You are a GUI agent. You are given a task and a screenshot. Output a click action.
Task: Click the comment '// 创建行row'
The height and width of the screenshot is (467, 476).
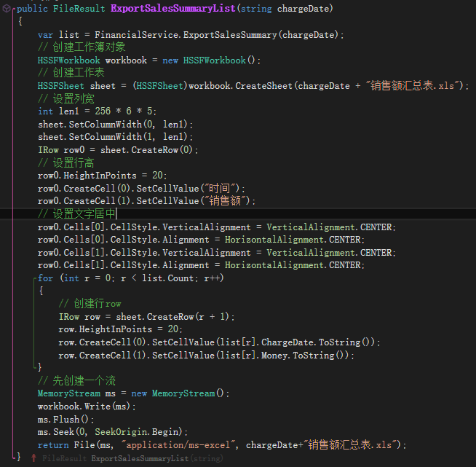click(x=90, y=304)
